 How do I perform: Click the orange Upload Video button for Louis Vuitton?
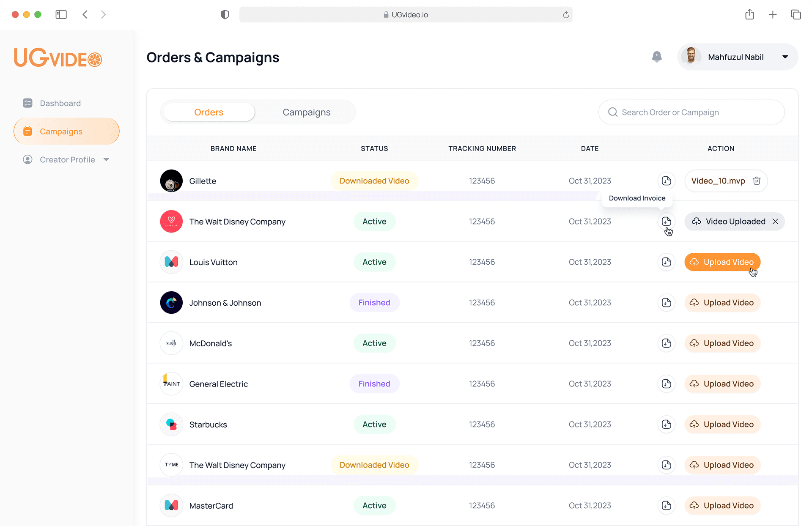coord(722,262)
